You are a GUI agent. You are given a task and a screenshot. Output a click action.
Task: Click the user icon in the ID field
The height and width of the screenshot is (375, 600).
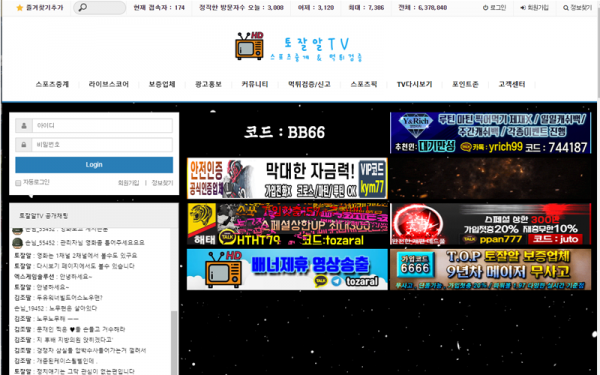click(24, 126)
